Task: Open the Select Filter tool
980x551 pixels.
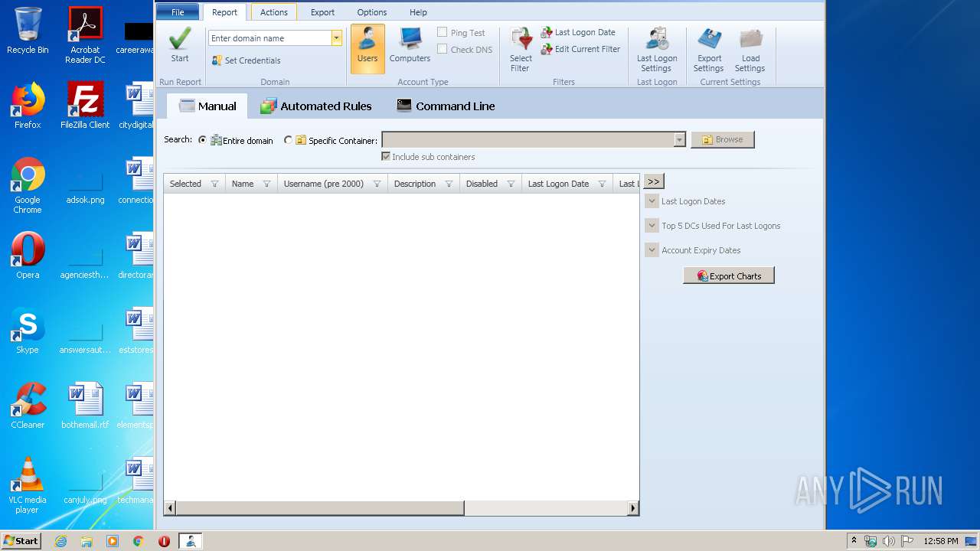Action: tap(521, 50)
